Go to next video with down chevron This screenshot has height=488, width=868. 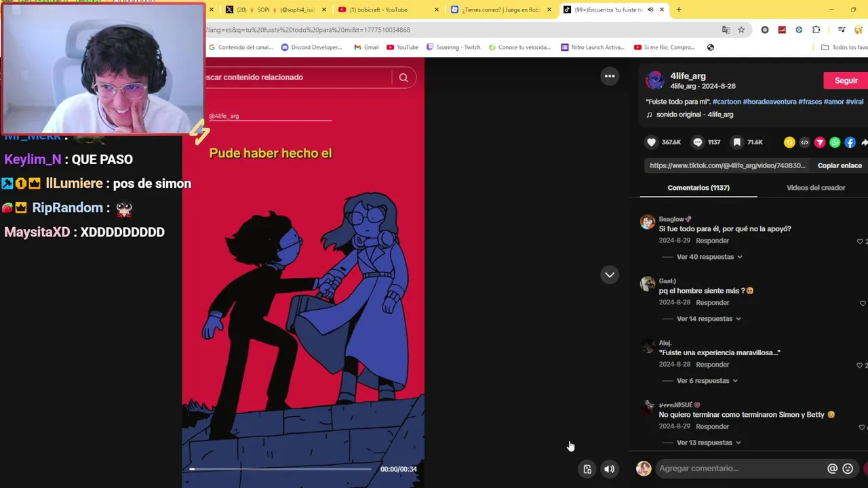click(x=610, y=274)
